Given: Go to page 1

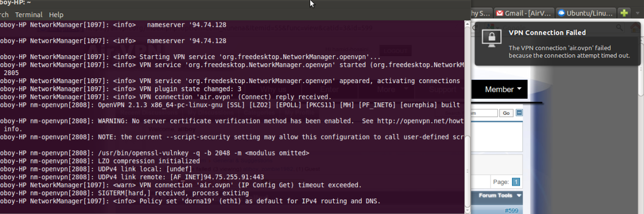Looking at the screenshot, I should point(516,182).
